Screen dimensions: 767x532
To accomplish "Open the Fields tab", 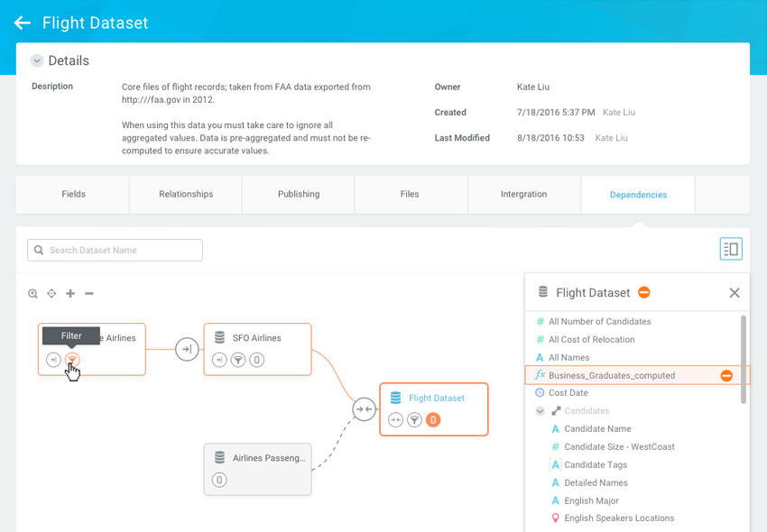I will click(73, 194).
